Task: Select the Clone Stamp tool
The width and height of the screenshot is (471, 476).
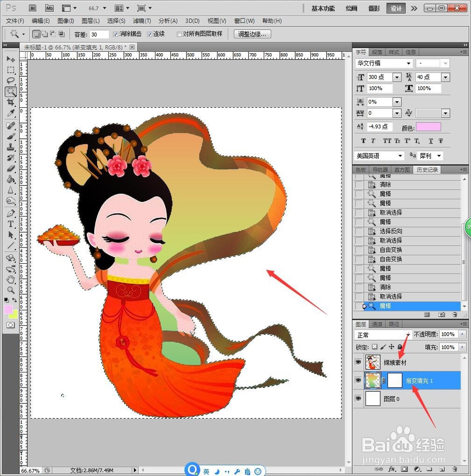Action: tap(11, 147)
